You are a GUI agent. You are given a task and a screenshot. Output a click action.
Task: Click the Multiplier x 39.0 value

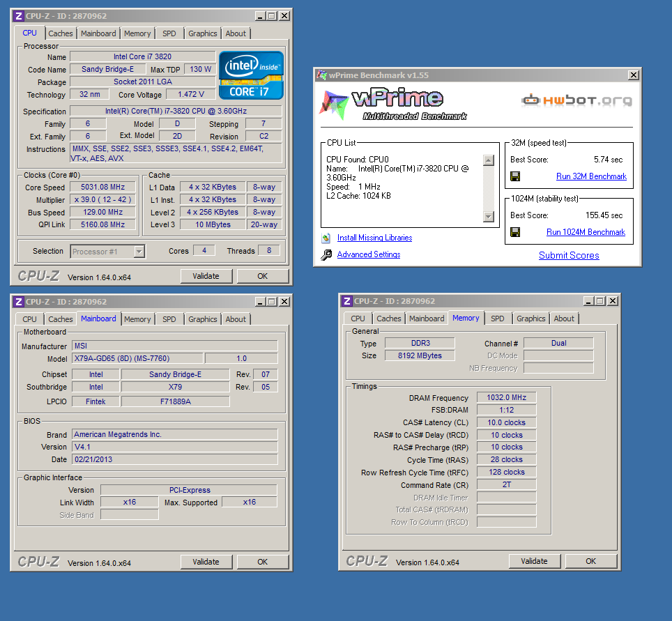pyautogui.click(x=103, y=200)
